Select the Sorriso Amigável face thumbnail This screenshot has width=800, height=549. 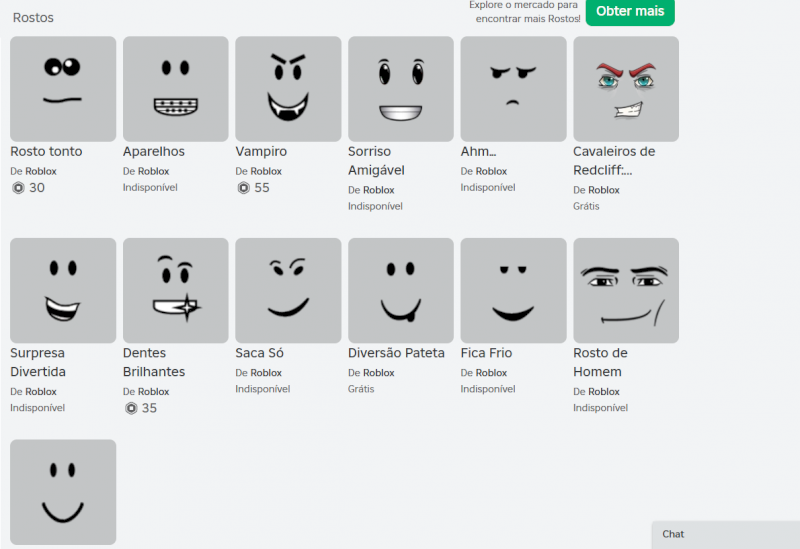pyautogui.click(x=401, y=89)
